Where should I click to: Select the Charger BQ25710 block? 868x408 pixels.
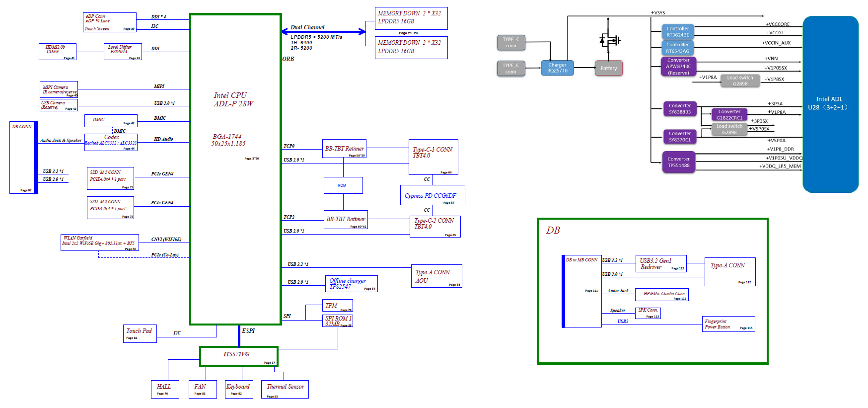tap(558, 68)
